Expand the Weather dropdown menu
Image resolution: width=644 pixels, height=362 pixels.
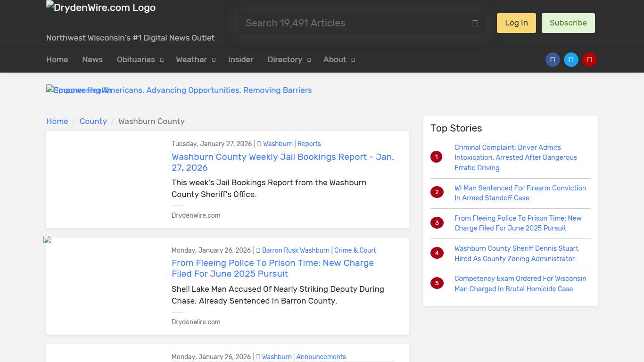coord(195,60)
